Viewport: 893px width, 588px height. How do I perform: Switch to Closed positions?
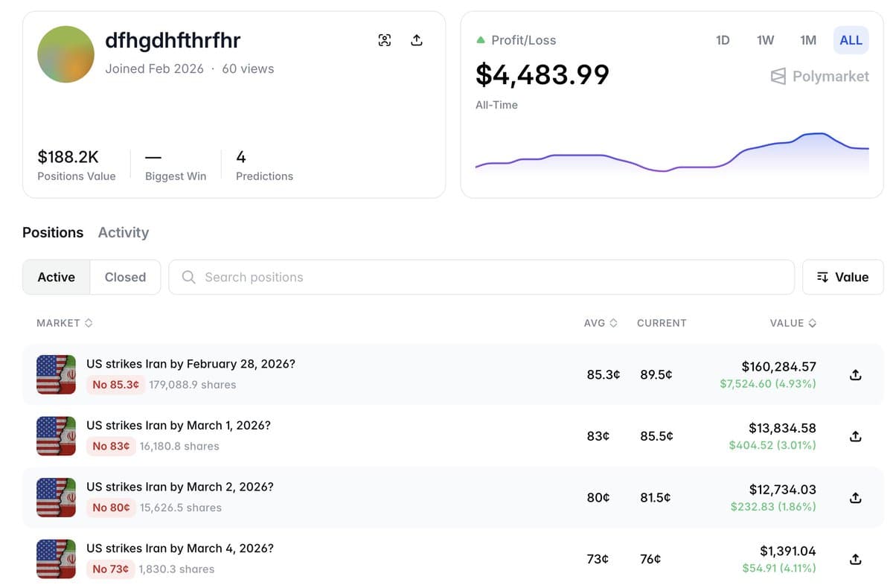coord(125,277)
